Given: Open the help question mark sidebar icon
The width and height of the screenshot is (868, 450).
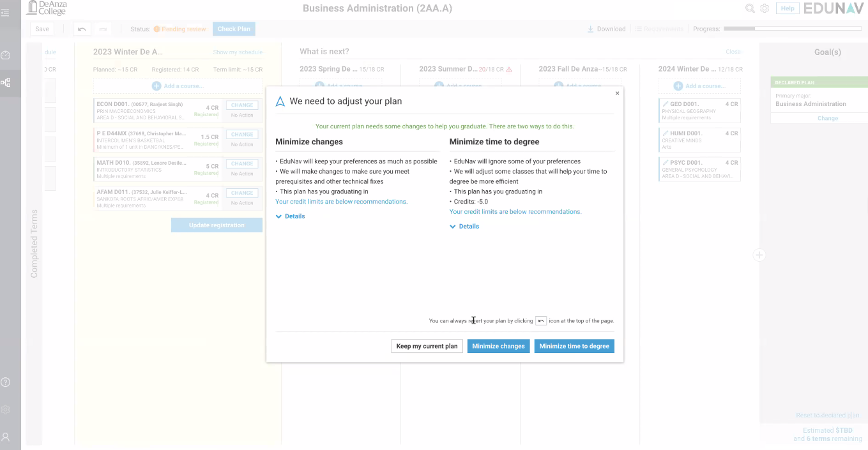Looking at the screenshot, I should (6, 382).
